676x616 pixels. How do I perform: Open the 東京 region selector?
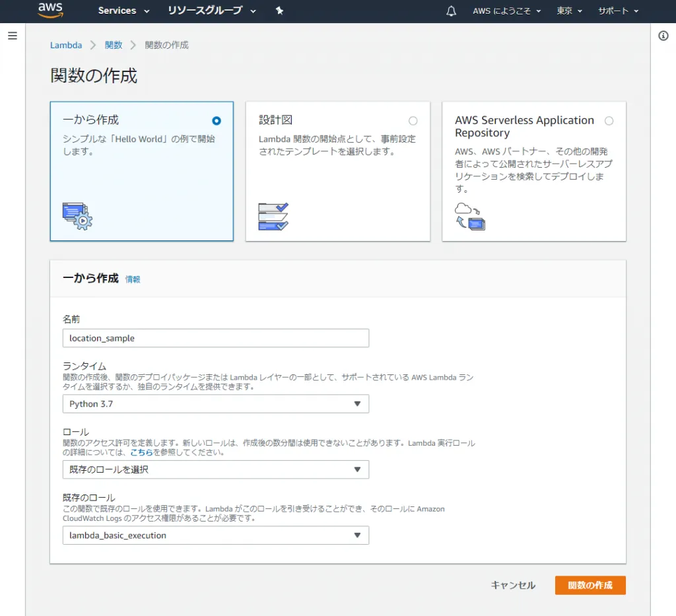click(x=569, y=11)
